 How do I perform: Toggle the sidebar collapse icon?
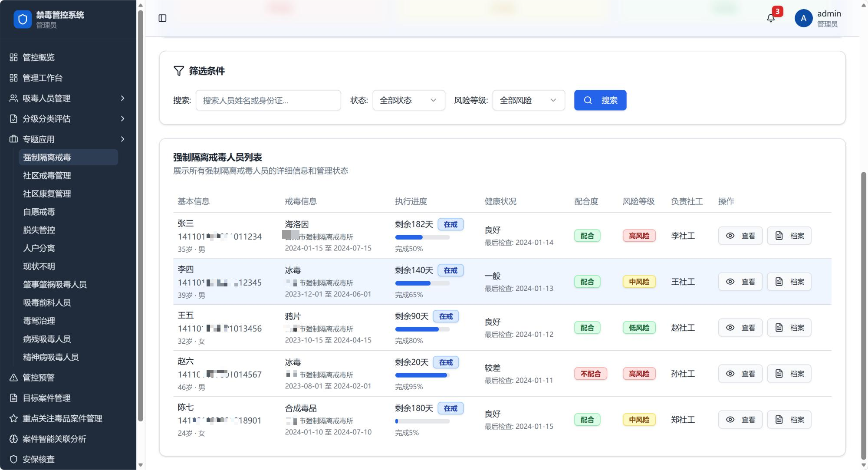click(162, 18)
